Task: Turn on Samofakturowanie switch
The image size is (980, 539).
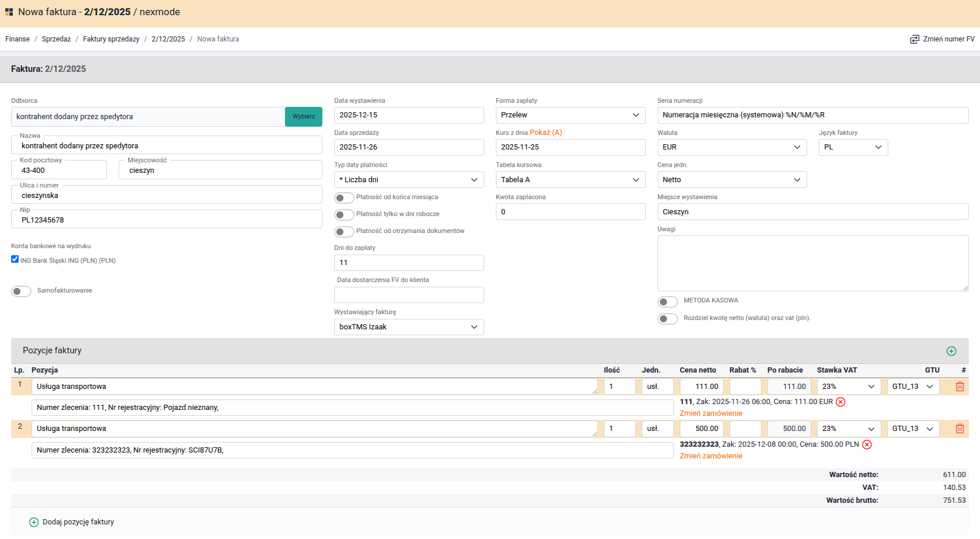Action: (x=21, y=291)
